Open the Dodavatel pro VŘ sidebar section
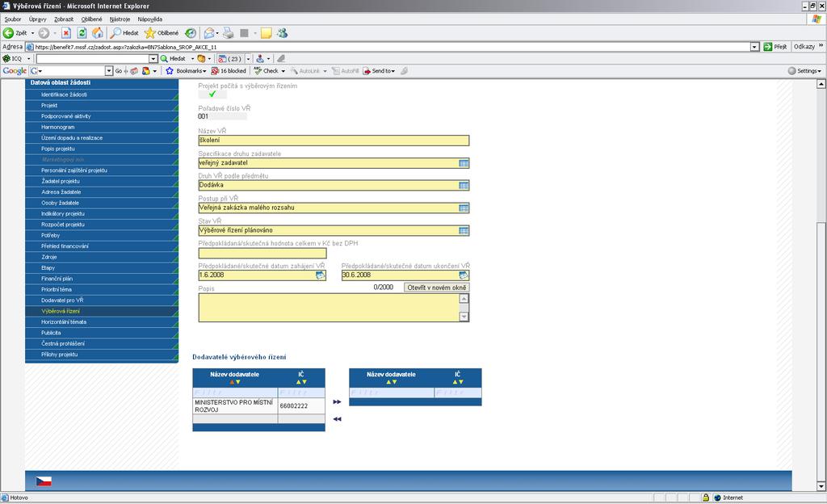The image size is (827, 504). point(102,300)
